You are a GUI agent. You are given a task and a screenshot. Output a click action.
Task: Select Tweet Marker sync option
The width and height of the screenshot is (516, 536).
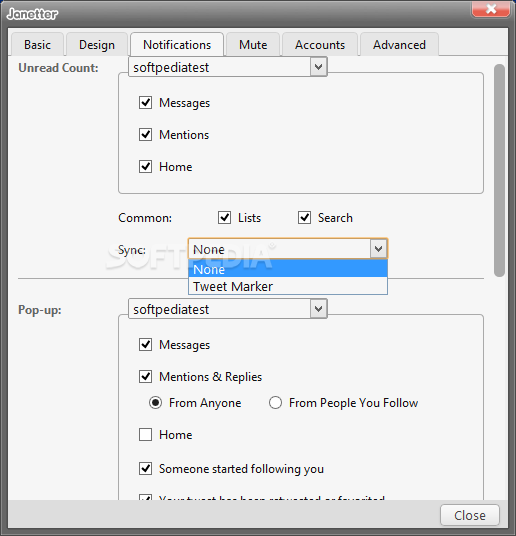pyautogui.click(x=288, y=286)
